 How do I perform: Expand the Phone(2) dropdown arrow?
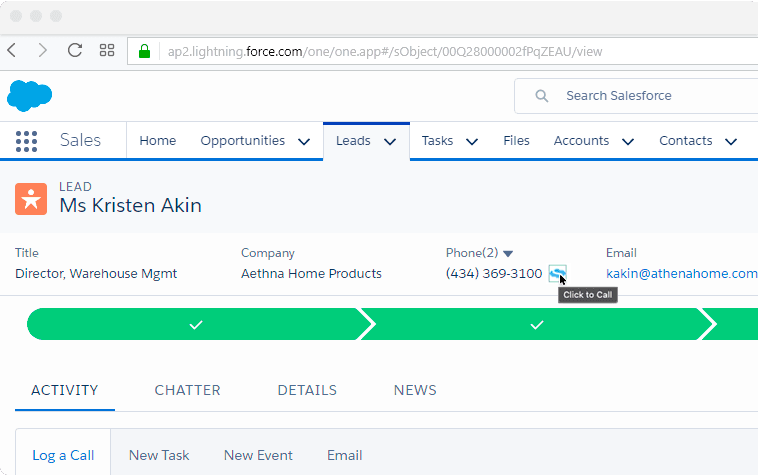point(508,254)
